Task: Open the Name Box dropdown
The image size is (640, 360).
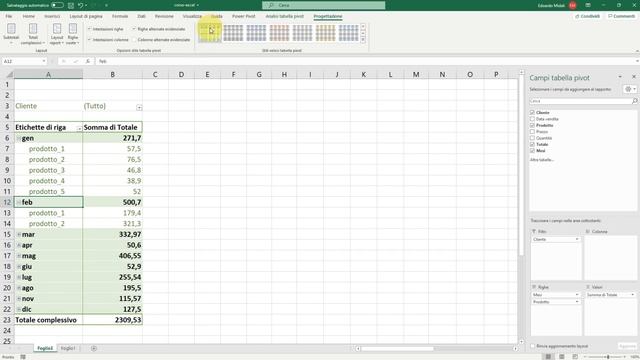Action: 44,61
